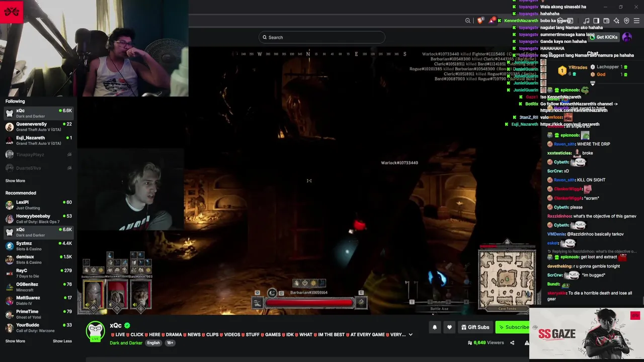This screenshot has height=362, width=644.
Task: Open RayC 7 Days to Die stream
Action: 38,273
